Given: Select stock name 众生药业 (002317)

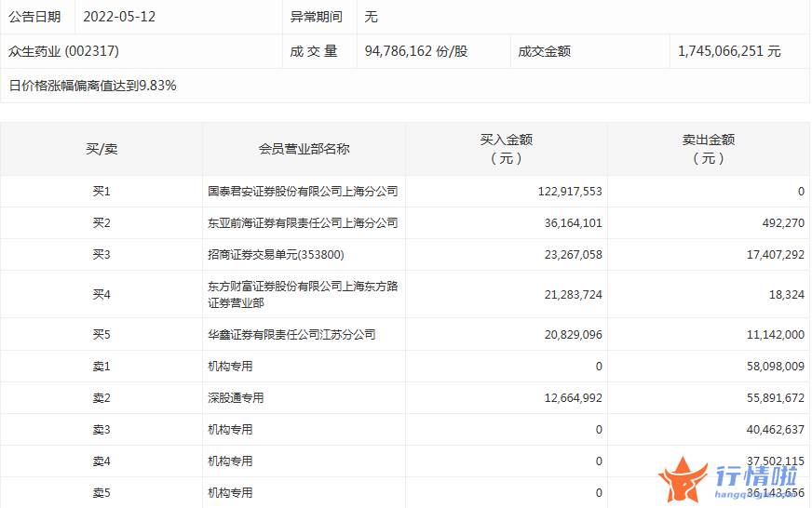Looking at the screenshot, I should pyautogui.click(x=63, y=50).
